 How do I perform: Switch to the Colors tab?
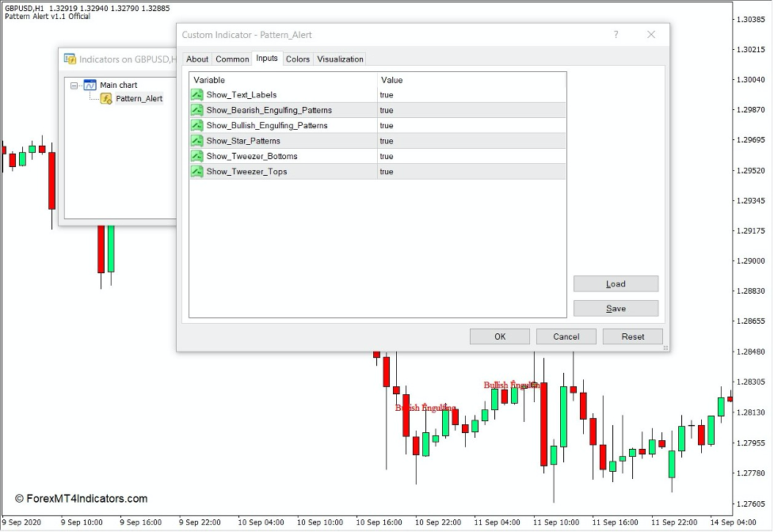pos(298,59)
